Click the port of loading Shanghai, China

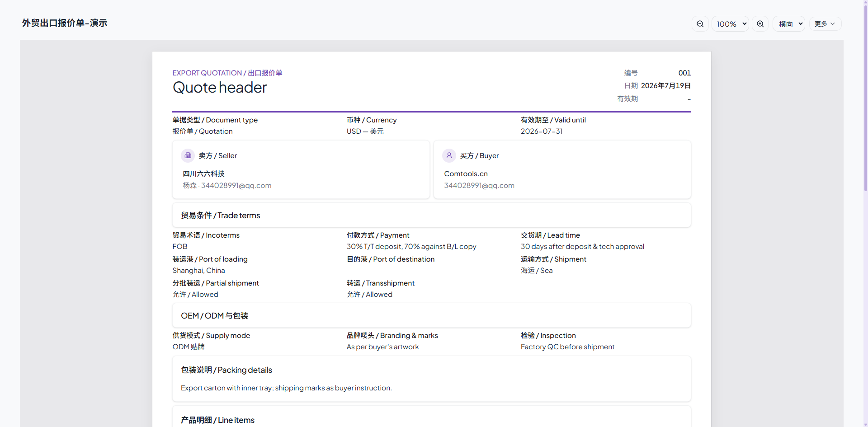pyautogui.click(x=198, y=270)
